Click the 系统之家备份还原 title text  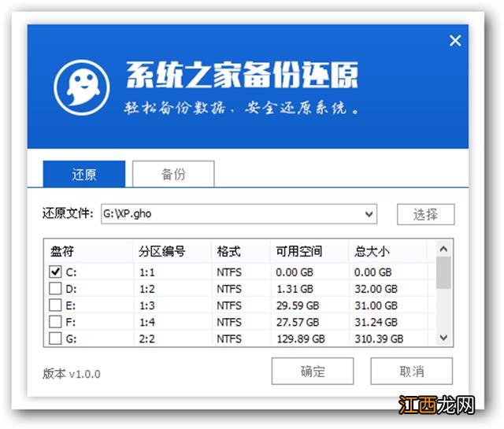pyautogui.click(x=242, y=75)
